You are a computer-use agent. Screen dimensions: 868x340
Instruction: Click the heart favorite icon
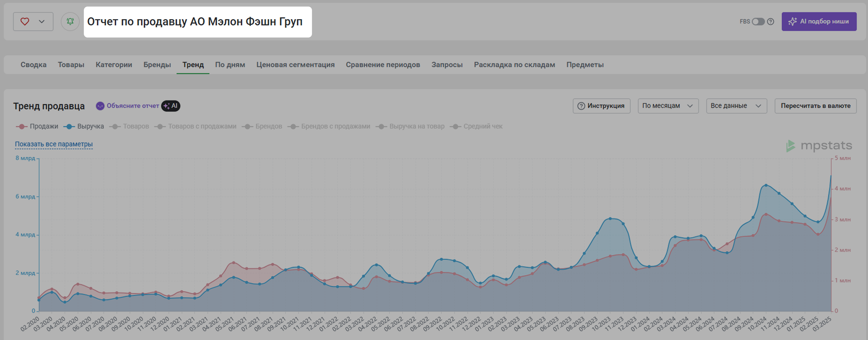[25, 22]
